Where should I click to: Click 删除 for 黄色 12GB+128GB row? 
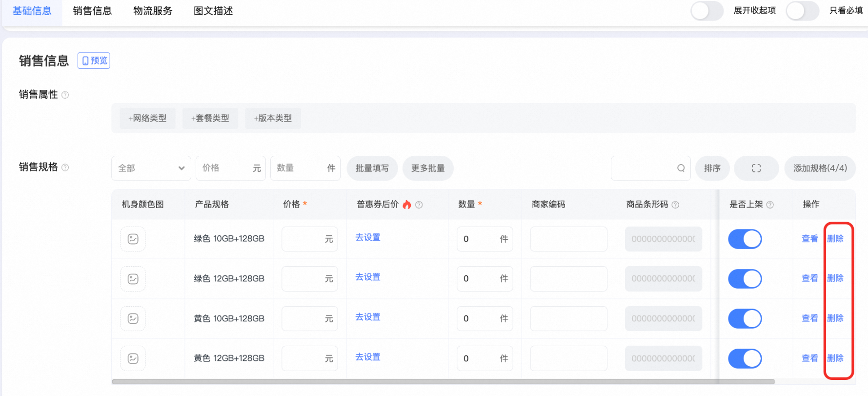pyautogui.click(x=835, y=358)
